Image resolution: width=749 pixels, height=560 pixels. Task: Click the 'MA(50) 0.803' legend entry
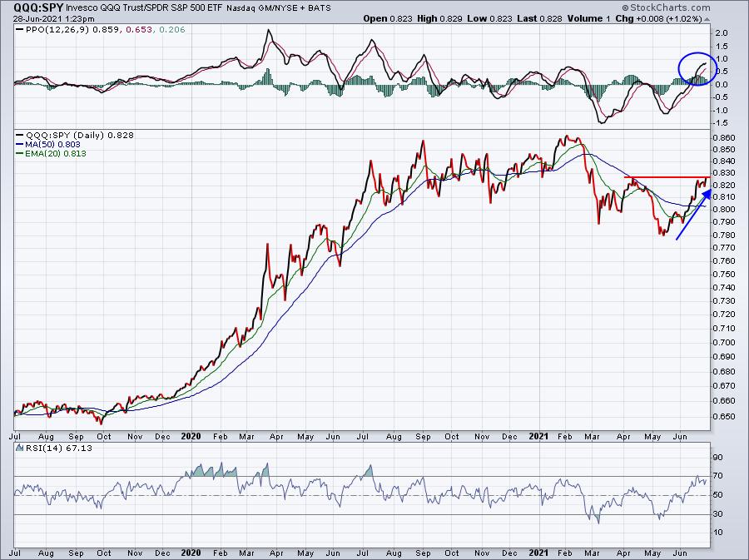(53, 144)
